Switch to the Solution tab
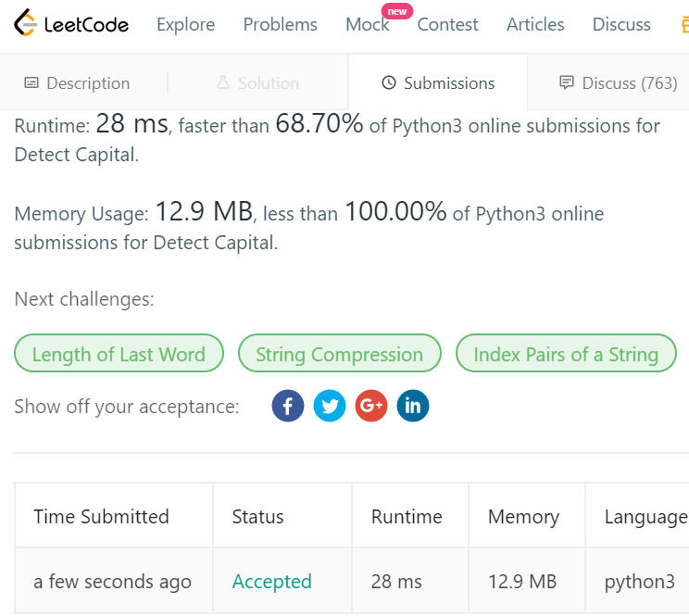 (258, 82)
